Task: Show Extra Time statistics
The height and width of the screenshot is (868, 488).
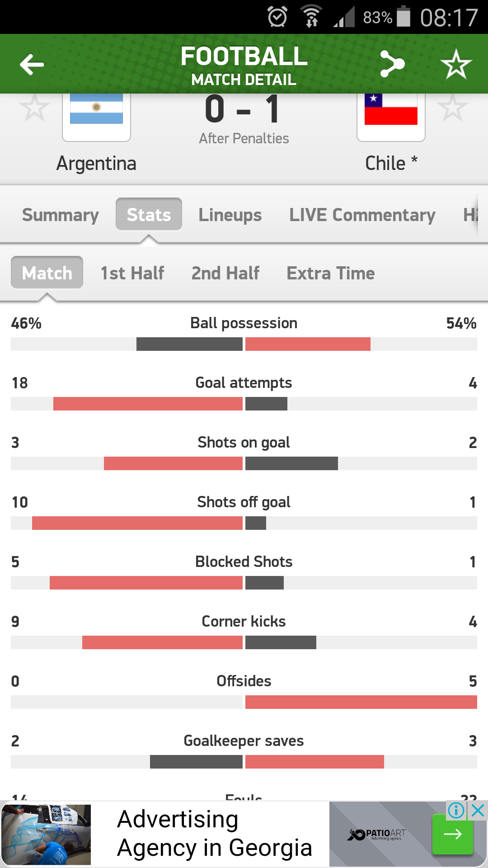Action: (x=331, y=273)
